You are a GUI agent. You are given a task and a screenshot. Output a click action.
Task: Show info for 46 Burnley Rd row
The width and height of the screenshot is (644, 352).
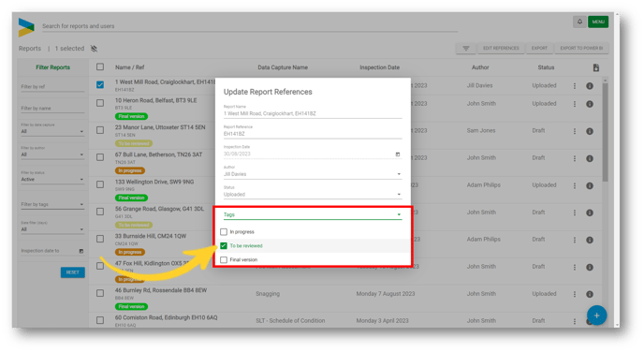[x=590, y=294]
